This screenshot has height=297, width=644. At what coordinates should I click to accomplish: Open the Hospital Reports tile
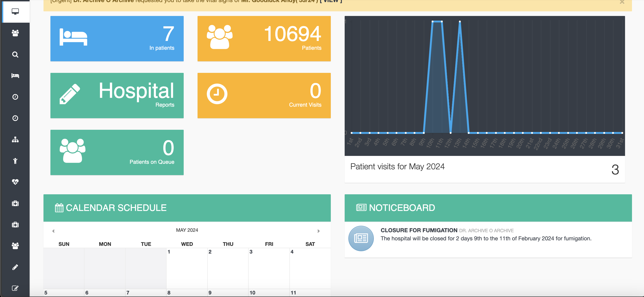pos(117,96)
